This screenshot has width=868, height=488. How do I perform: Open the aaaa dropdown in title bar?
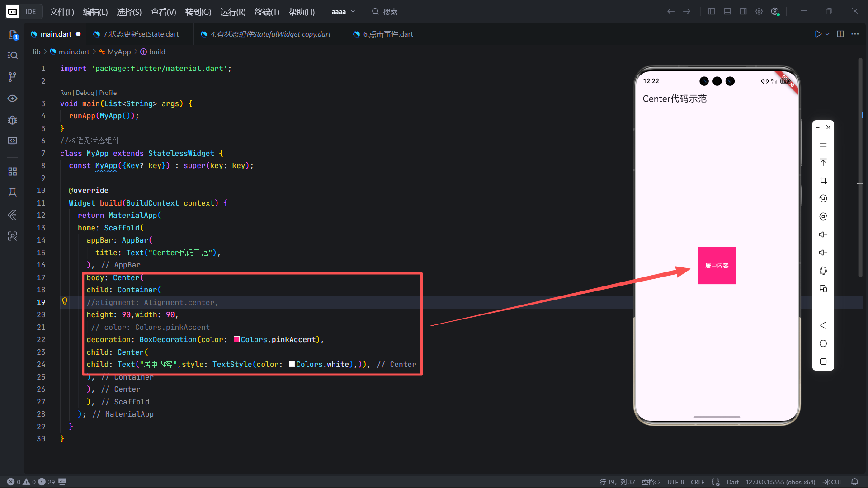click(343, 12)
